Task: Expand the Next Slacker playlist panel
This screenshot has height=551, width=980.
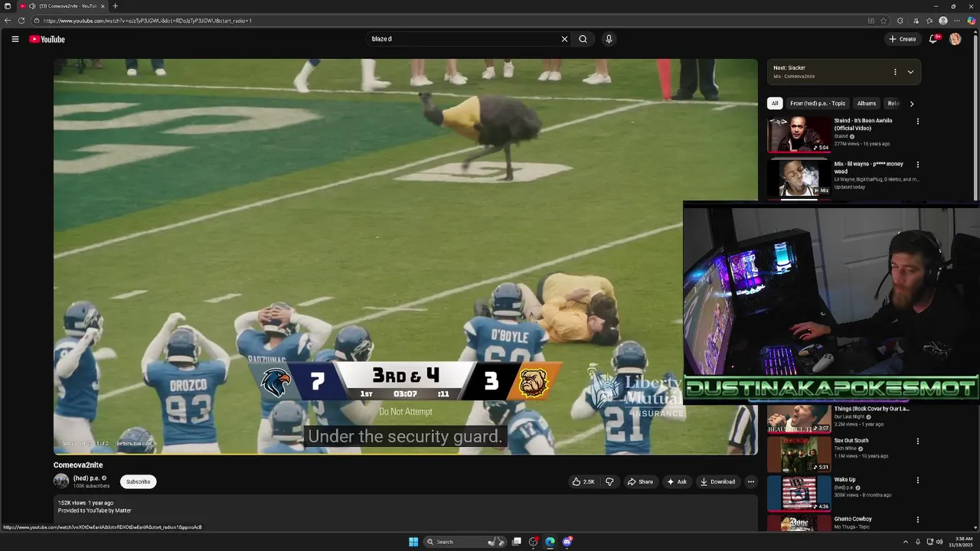Action: 910,72
